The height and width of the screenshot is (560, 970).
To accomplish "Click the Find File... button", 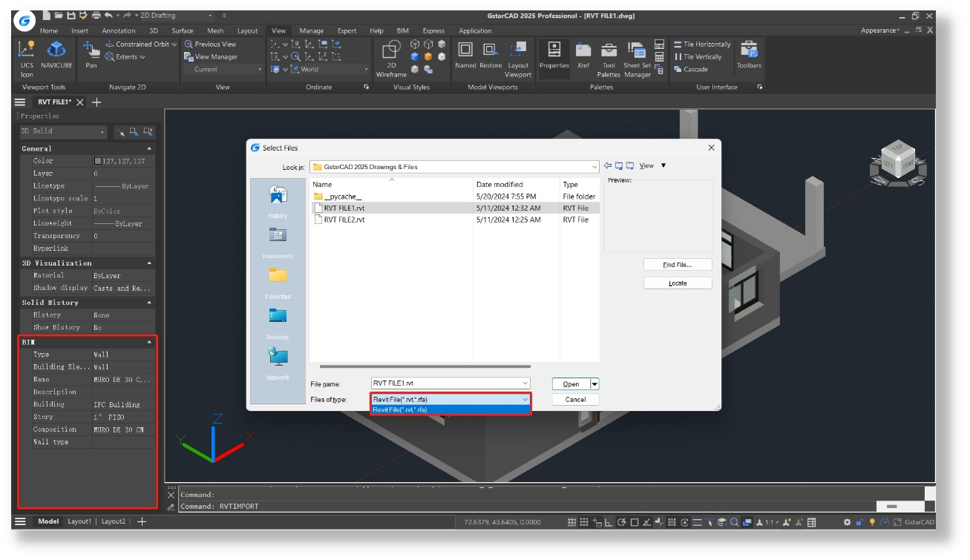I will (x=678, y=265).
